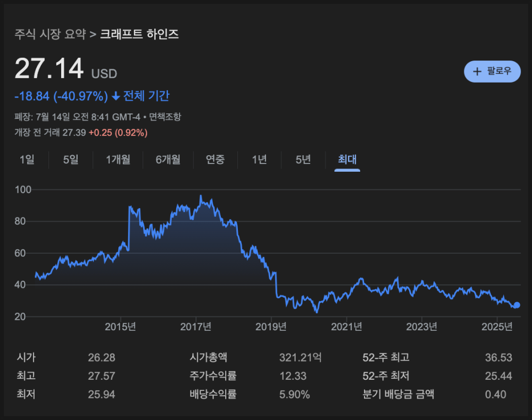Image resolution: width=532 pixels, height=420 pixels.
Task: Click the 면책조항 disclaimer link
Action: (x=165, y=117)
